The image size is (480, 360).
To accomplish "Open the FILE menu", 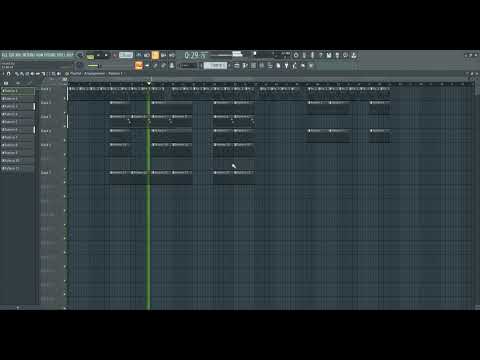I will pyautogui.click(x=4, y=55).
